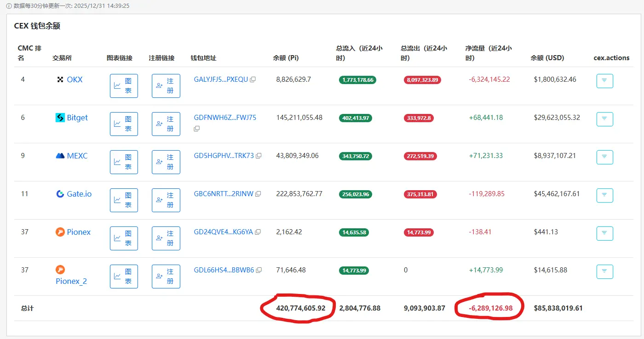The width and height of the screenshot is (644, 339).
Task: Click the Gate.io outflow badge 375,313.81
Action: tap(420, 194)
